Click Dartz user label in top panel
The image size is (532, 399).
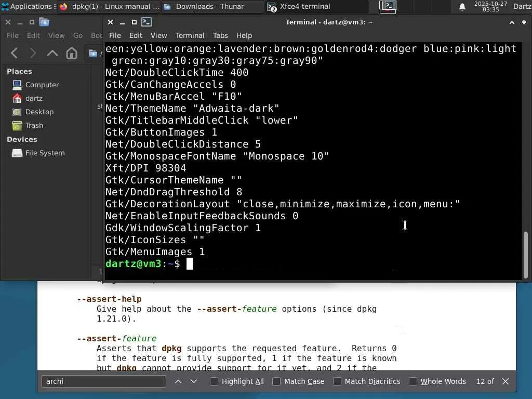522,6
